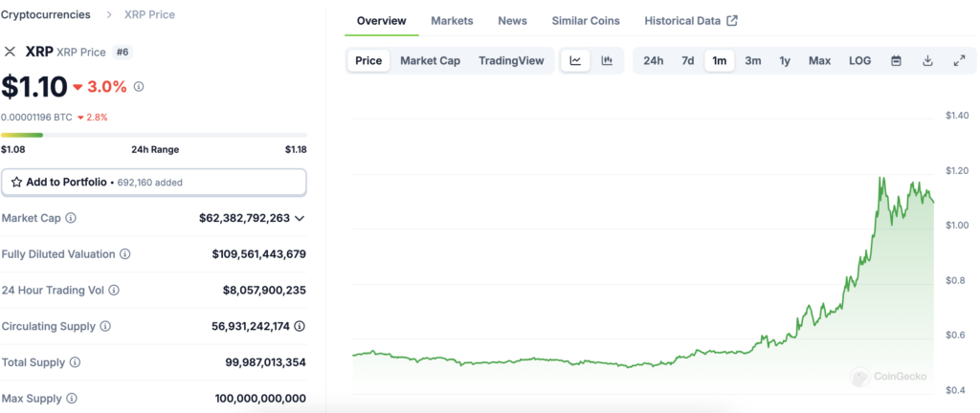Expand the Market Cap chevron dropdown
This screenshot has height=413, width=980.
point(300,218)
